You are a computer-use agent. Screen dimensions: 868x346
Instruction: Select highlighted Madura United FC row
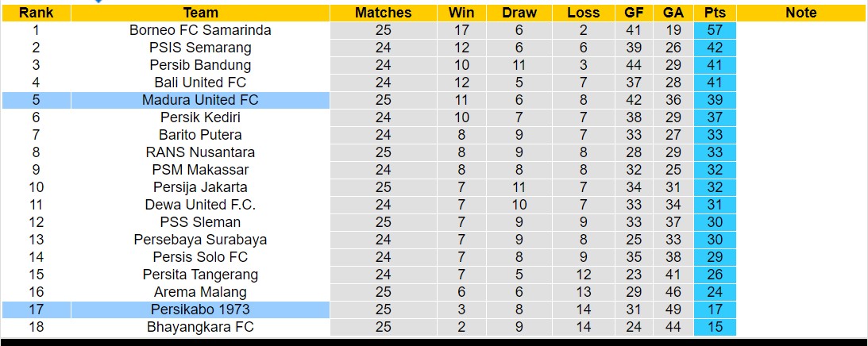(x=200, y=100)
